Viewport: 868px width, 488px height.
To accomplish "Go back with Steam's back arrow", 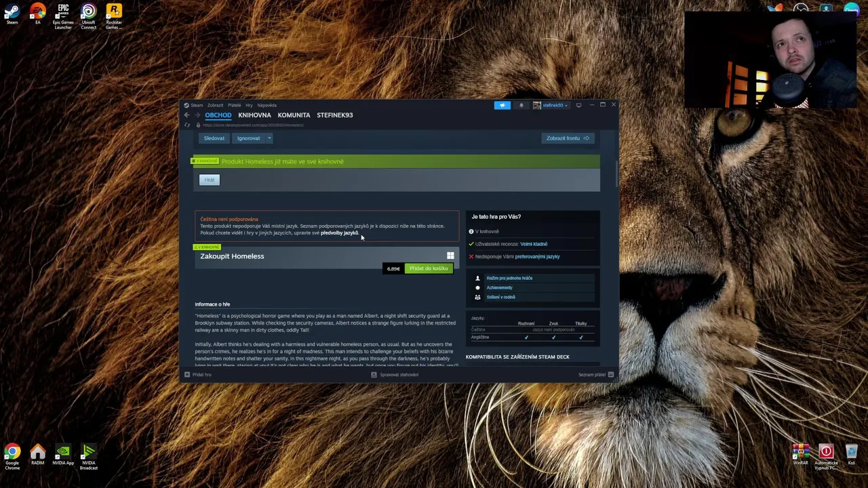I will 187,115.
